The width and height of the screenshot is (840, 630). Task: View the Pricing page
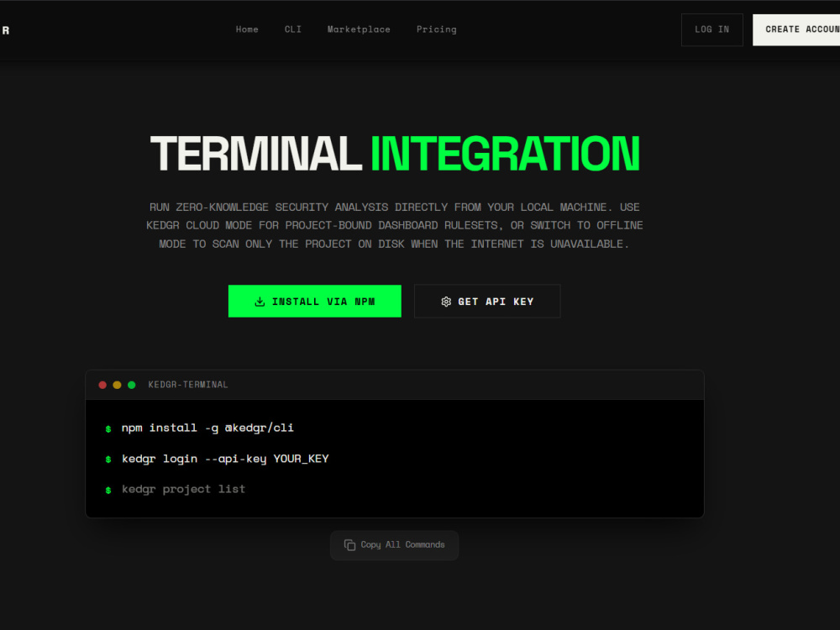(437, 29)
